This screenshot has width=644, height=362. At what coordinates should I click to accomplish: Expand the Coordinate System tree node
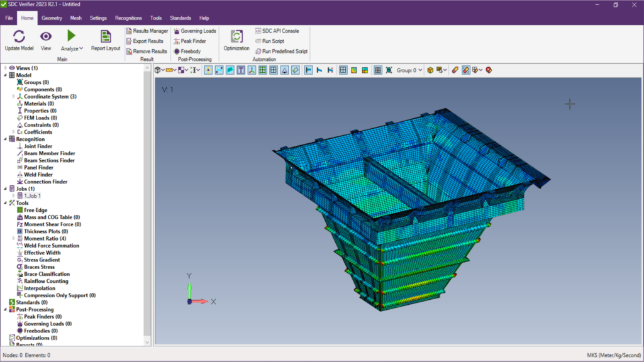(14, 97)
